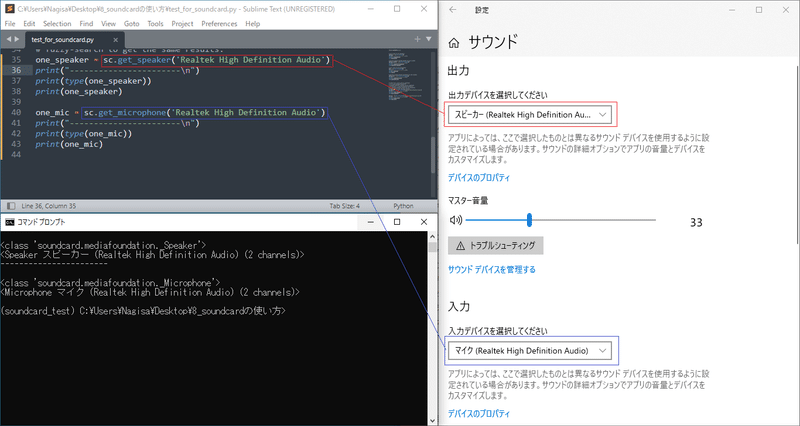Click line number 36 in gutter
The height and width of the screenshot is (426, 800).
pos(16,70)
